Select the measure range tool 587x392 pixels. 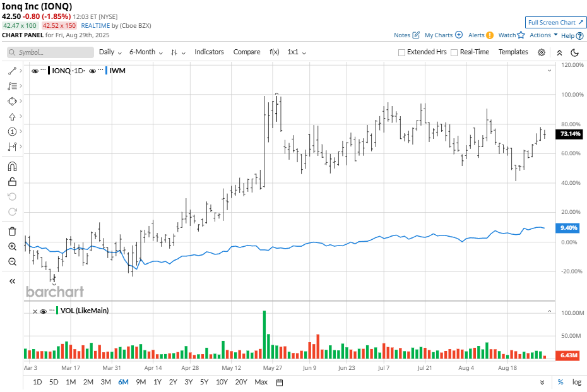coord(12,146)
